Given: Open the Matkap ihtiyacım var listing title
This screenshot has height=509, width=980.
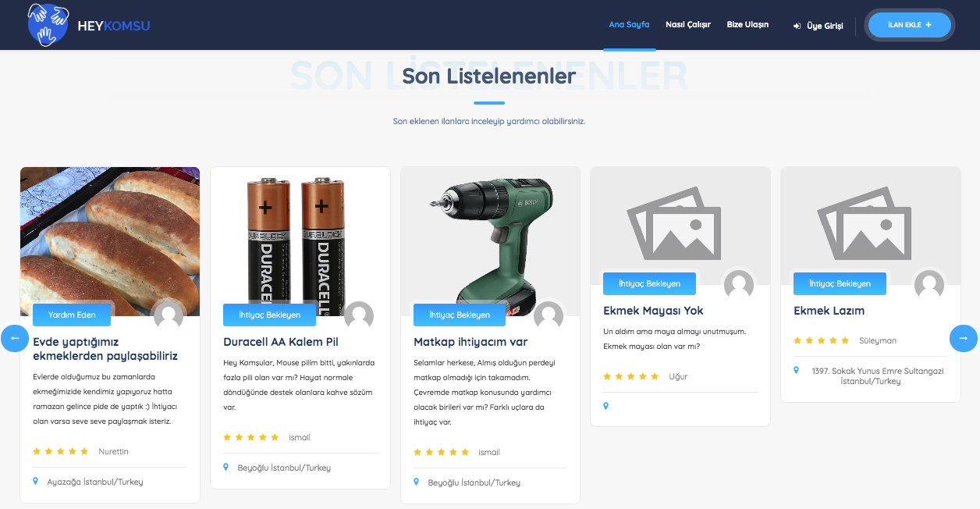Looking at the screenshot, I should click(x=470, y=342).
